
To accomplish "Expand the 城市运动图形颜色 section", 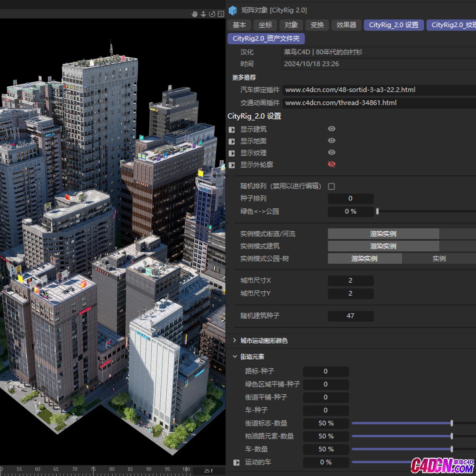I will [x=235, y=340].
